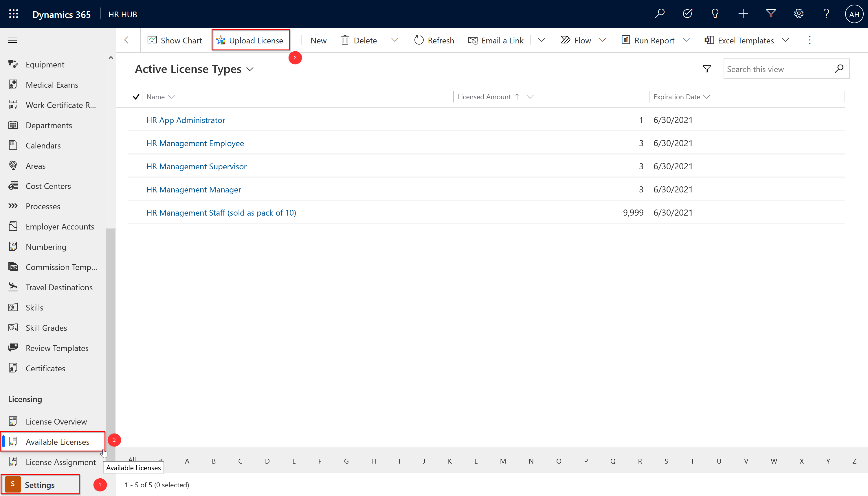The height and width of the screenshot is (496, 868).
Task: Expand the Delete dropdown arrow
Action: [395, 40]
